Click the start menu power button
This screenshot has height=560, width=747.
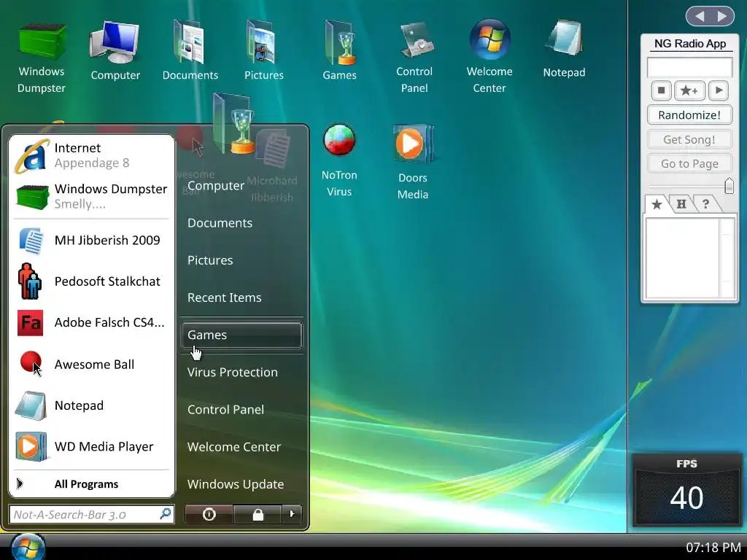(x=209, y=514)
